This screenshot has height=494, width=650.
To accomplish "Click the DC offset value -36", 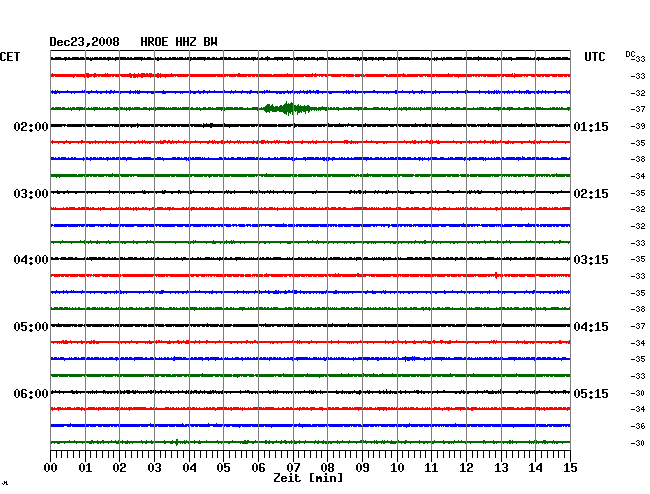I will coord(638,426).
